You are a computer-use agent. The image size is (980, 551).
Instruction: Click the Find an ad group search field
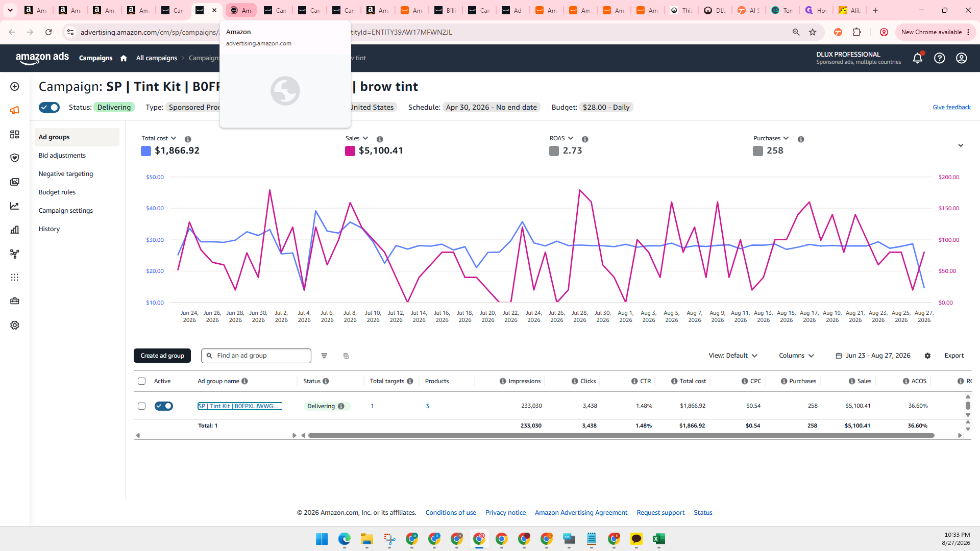tap(256, 356)
